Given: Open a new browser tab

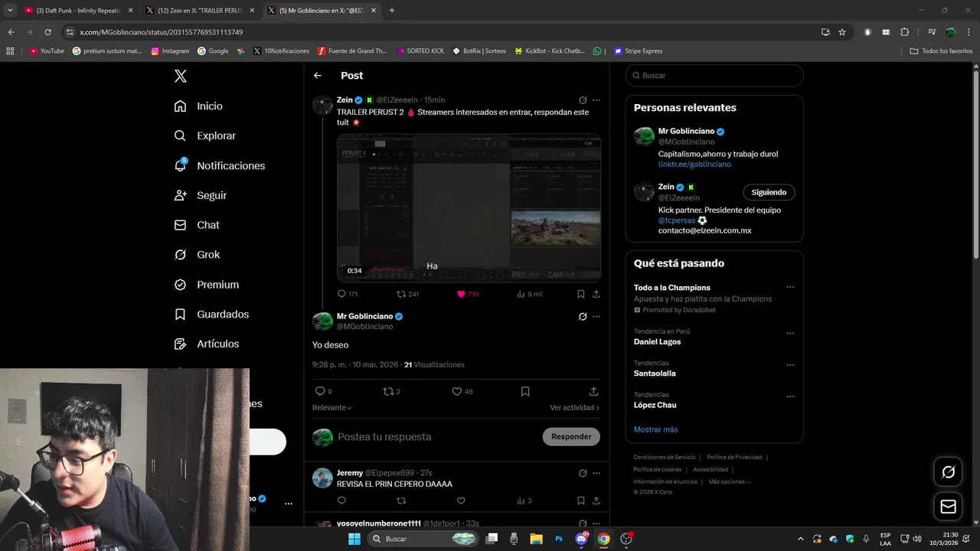Looking at the screenshot, I should (x=392, y=11).
